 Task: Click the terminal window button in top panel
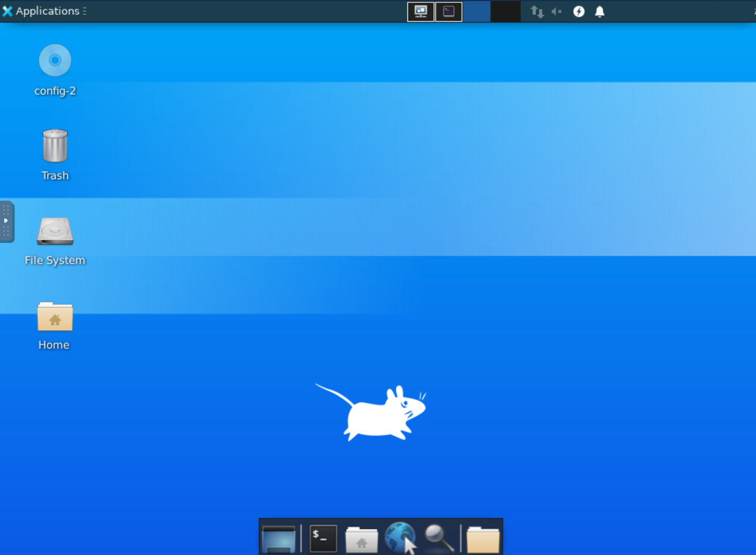[449, 12]
